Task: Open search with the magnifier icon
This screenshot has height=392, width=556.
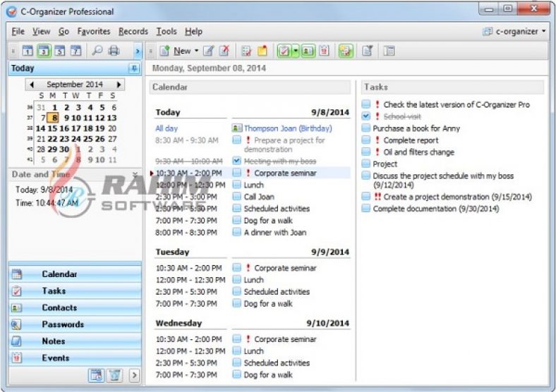Action: tap(97, 51)
